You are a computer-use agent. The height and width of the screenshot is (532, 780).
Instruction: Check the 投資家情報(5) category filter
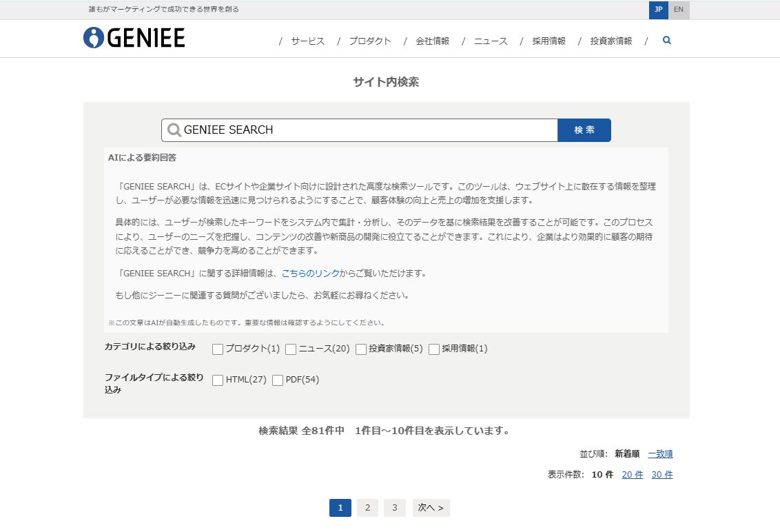(360, 349)
